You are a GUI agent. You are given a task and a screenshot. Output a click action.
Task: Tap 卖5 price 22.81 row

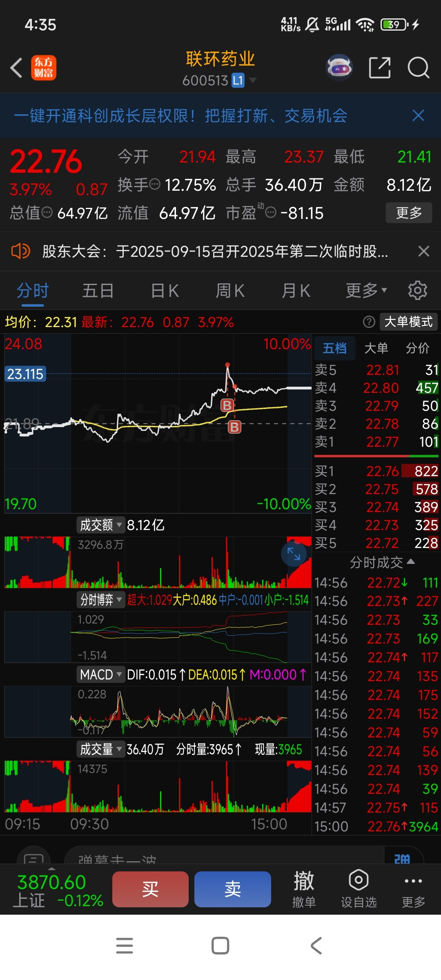(x=377, y=370)
